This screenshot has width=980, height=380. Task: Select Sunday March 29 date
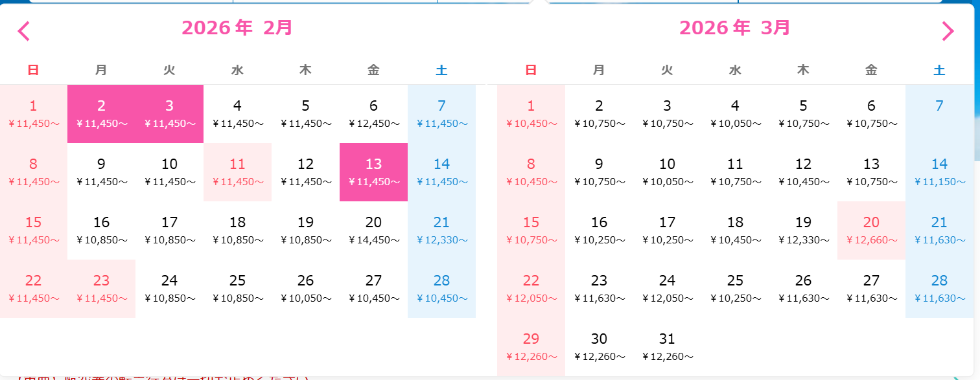pos(531,346)
